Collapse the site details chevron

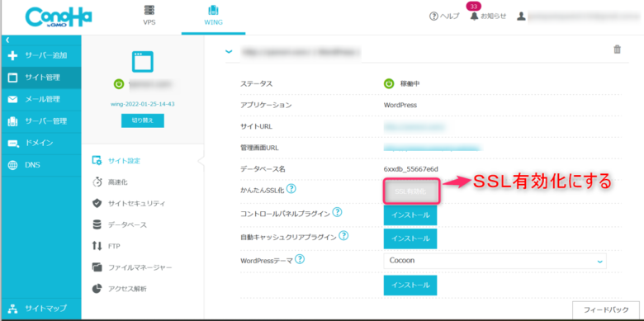pos(229,52)
